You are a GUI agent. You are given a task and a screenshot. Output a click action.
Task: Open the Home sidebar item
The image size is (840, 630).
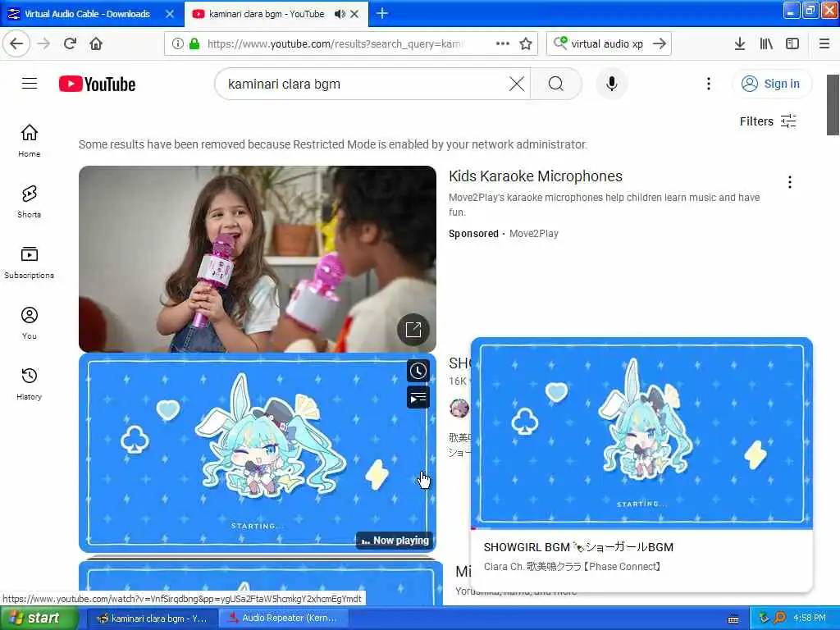29,140
